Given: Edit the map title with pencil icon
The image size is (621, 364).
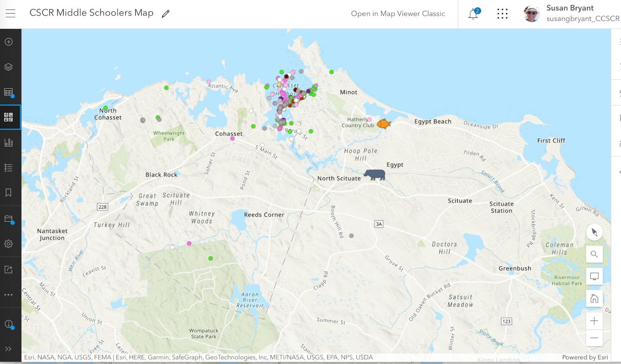Looking at the screenshot, I should tap(166, 14).
